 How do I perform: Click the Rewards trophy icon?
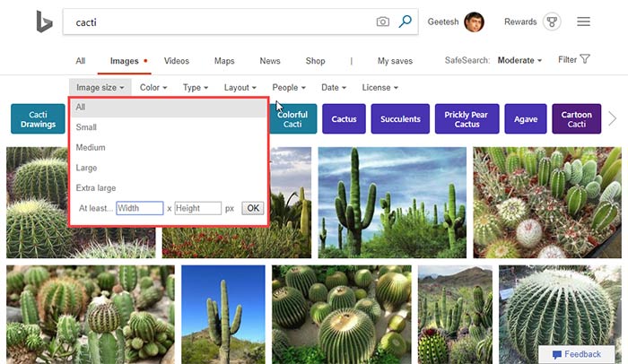click(553, 22)
